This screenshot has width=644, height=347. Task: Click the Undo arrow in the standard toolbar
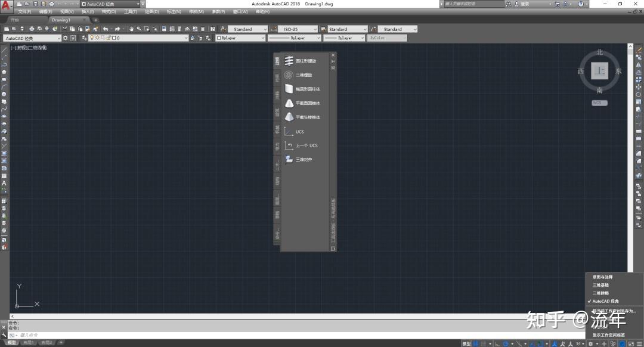[x=106, y=29]
